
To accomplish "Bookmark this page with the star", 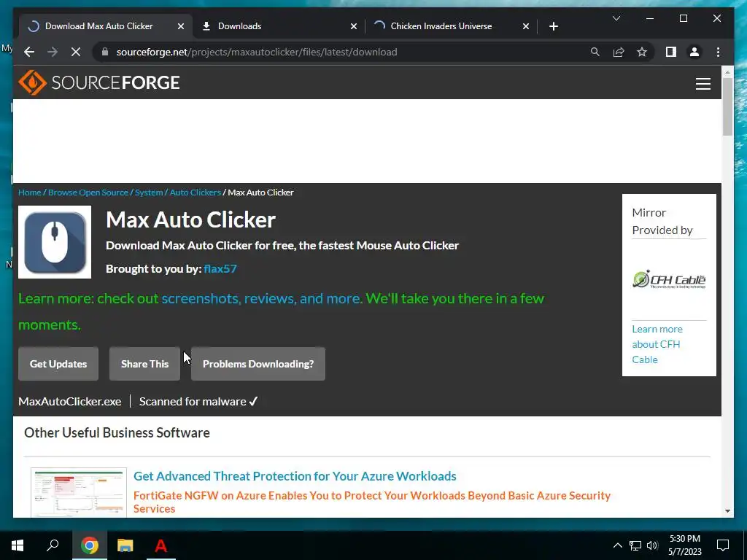I will [642, 52].
